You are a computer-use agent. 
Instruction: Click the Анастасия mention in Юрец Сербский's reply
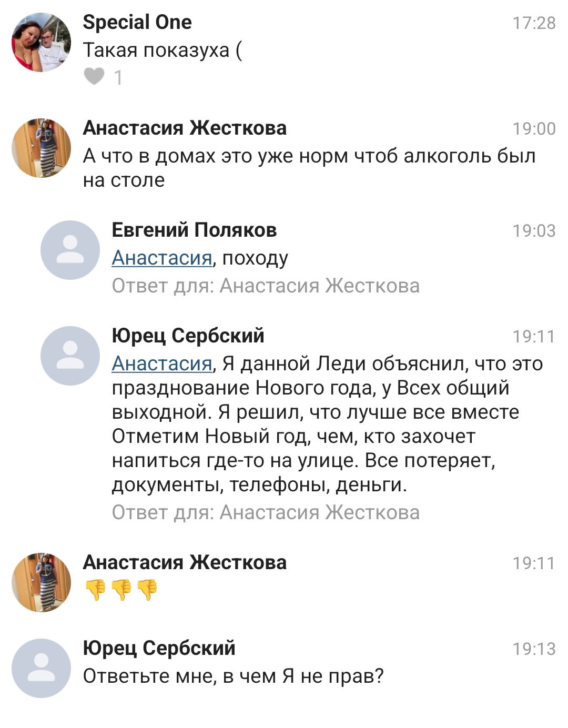coord(162,363)
